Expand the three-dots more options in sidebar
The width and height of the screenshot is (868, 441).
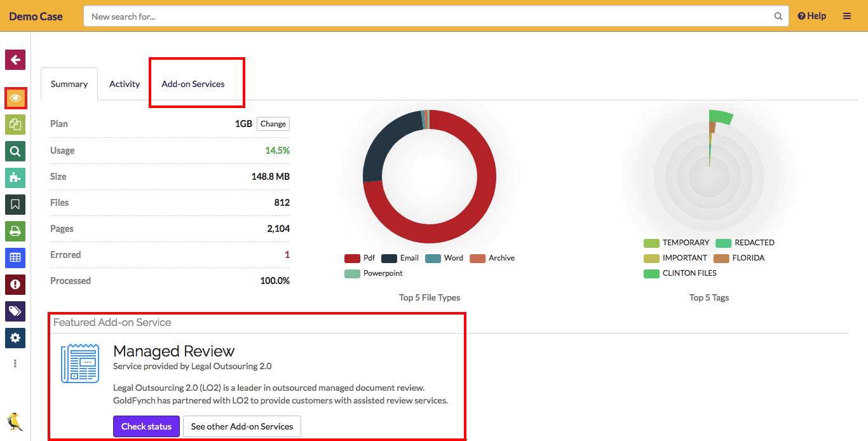pyautogui.click(x=15, y=363)
